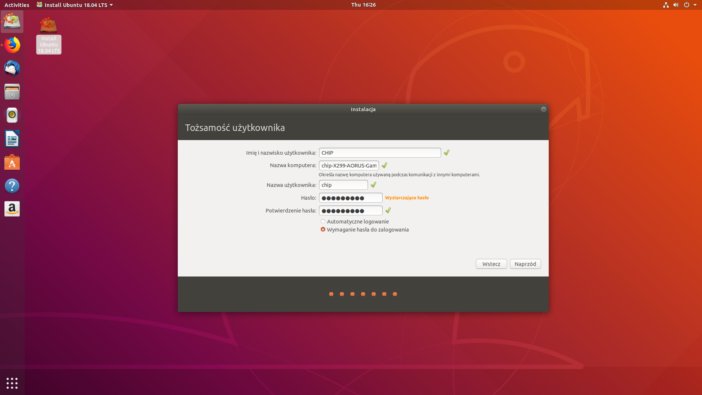Viewport: 702px width, 395px height.
Task: Click the green checkmark beside full name field
Action: [x=446, y=153]
